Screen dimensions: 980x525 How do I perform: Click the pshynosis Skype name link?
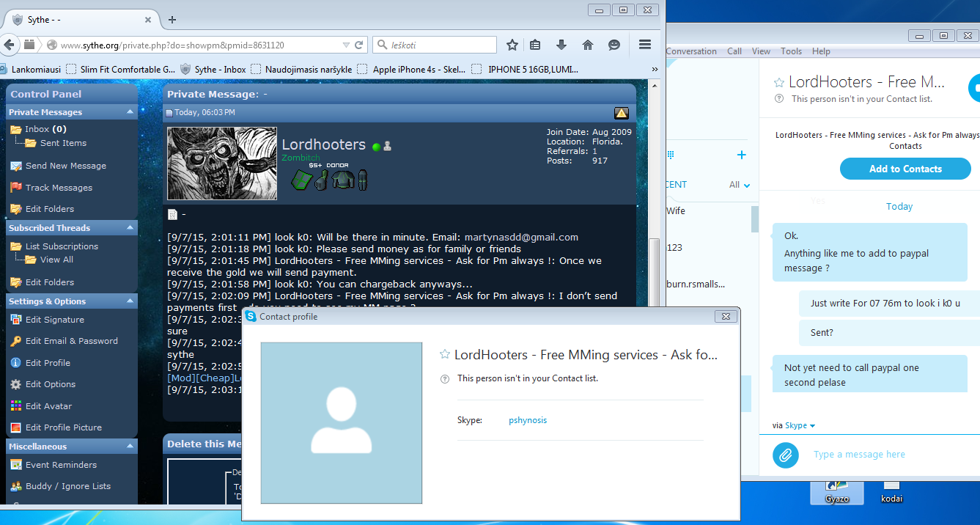[x=528, y=420]
